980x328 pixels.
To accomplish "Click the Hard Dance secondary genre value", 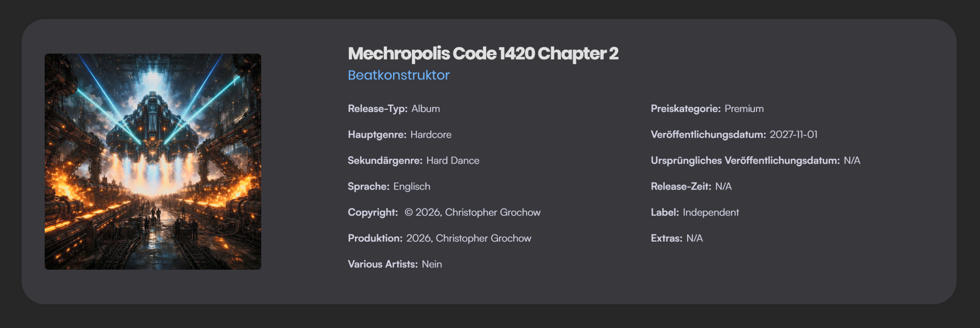I will [x=452, y=161].
